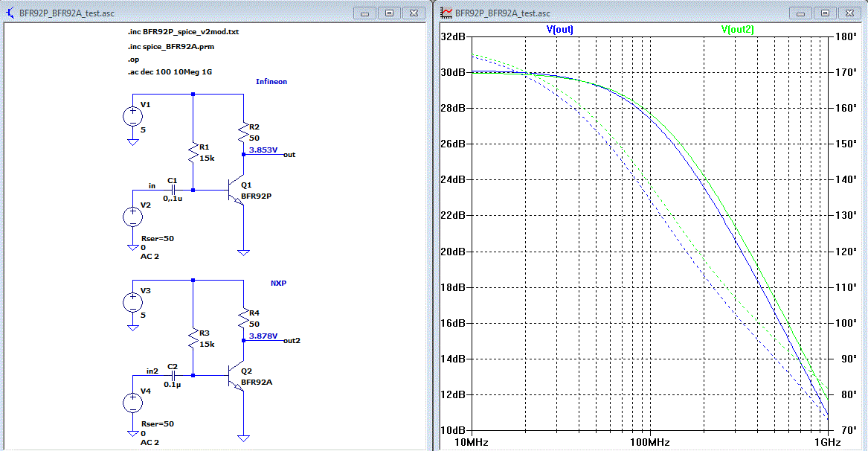Click the 180° phase axis label
868x451 pixels.
coord(846,36)
